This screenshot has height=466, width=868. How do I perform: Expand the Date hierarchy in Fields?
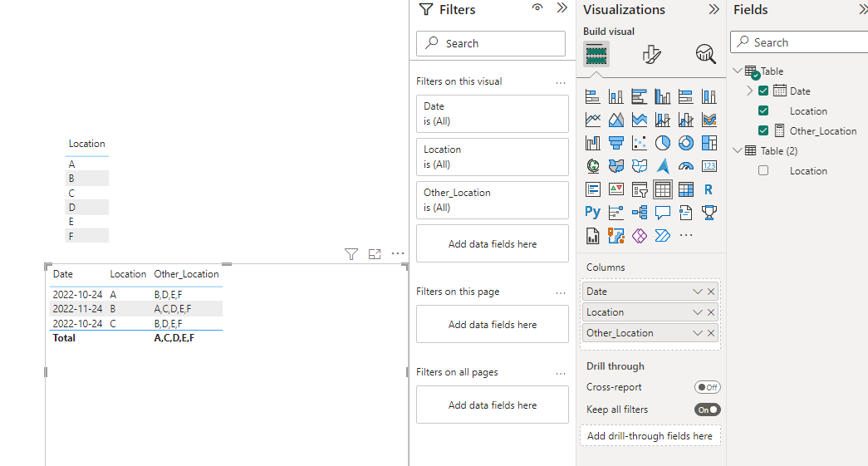749,91
